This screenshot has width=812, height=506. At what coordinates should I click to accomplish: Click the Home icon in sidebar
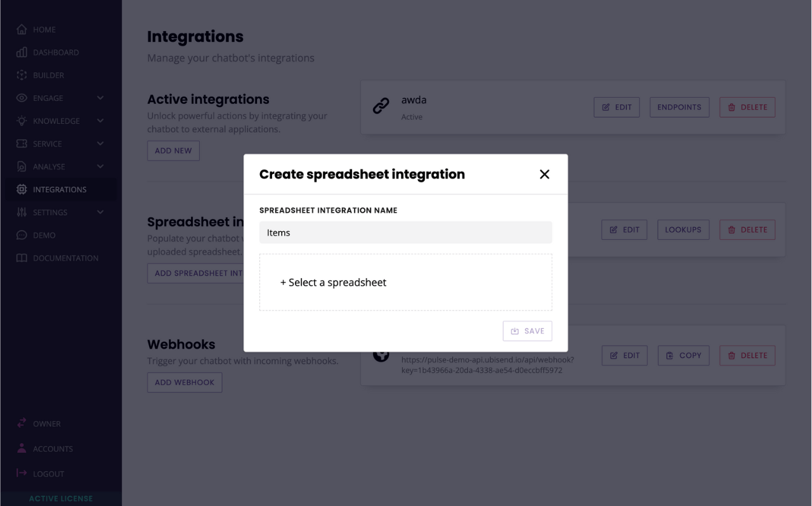click(x=22, y=30)
